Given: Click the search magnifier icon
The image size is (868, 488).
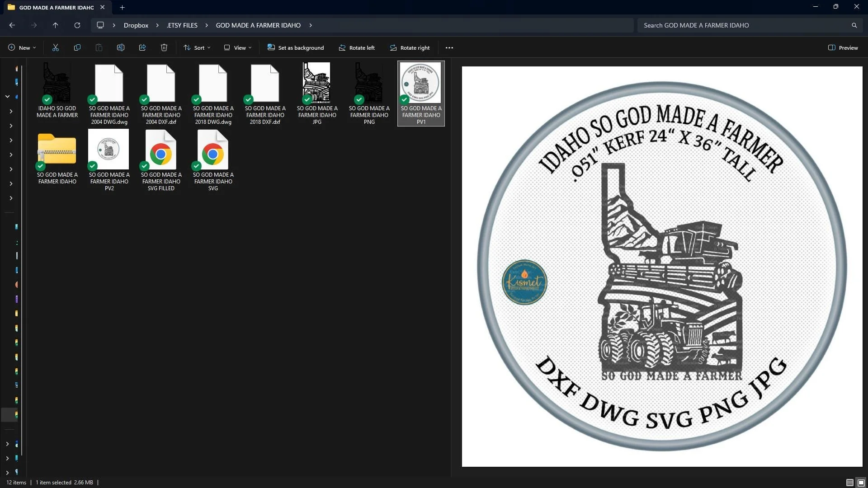Looking at the screenshot, I should click(854, 25).
